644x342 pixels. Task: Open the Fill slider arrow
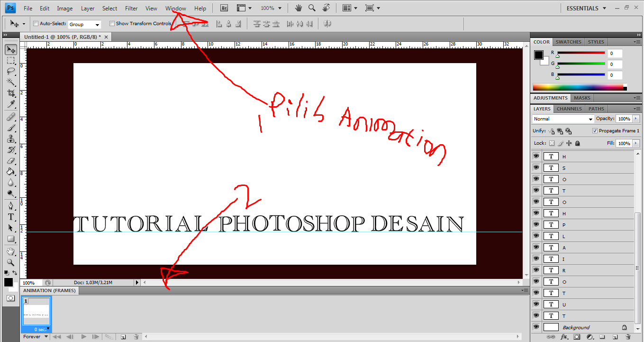click(636, 143)
